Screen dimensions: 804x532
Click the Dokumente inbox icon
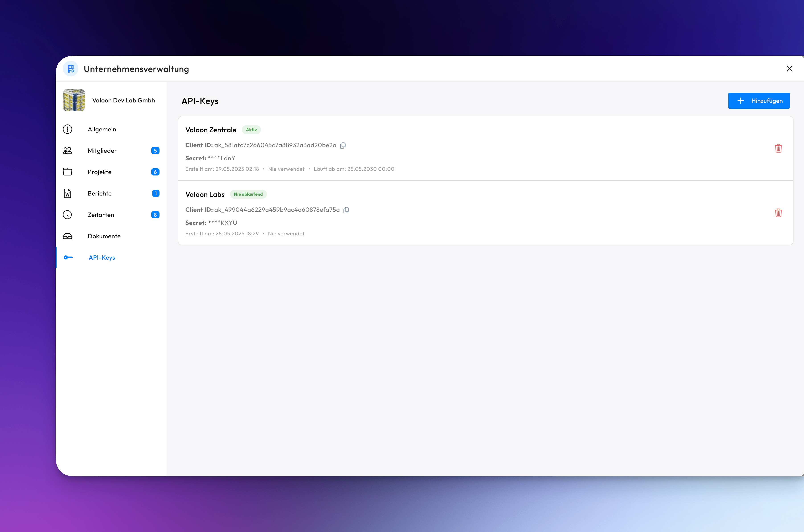[68, 236]
